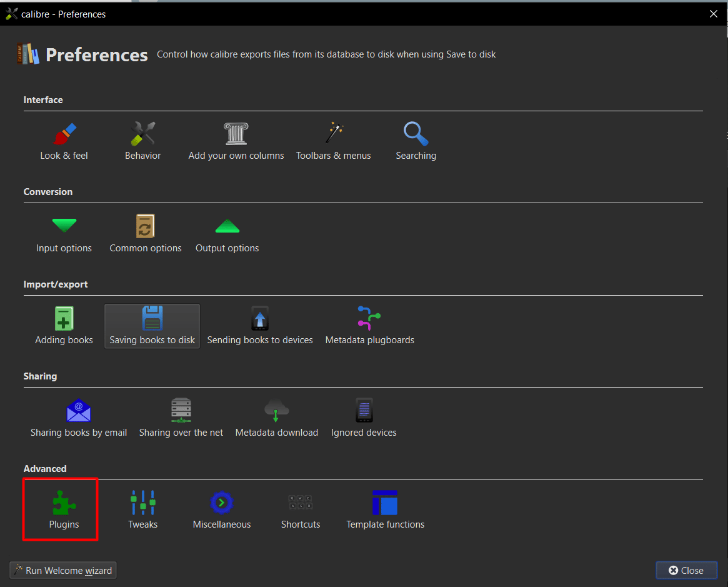The width and height of the screenshot is (728, 587).
Task: Open Toolbars & menus settings
Action: [334, 141]
